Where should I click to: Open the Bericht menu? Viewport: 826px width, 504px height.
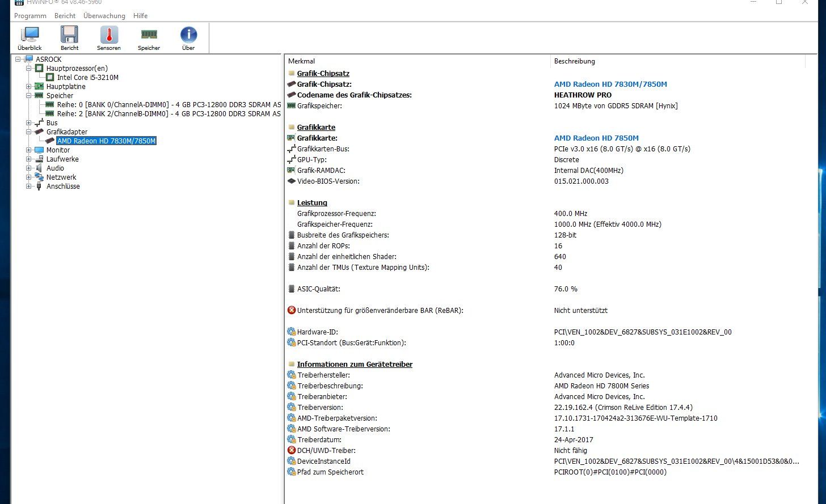click(x=65, y=16)
